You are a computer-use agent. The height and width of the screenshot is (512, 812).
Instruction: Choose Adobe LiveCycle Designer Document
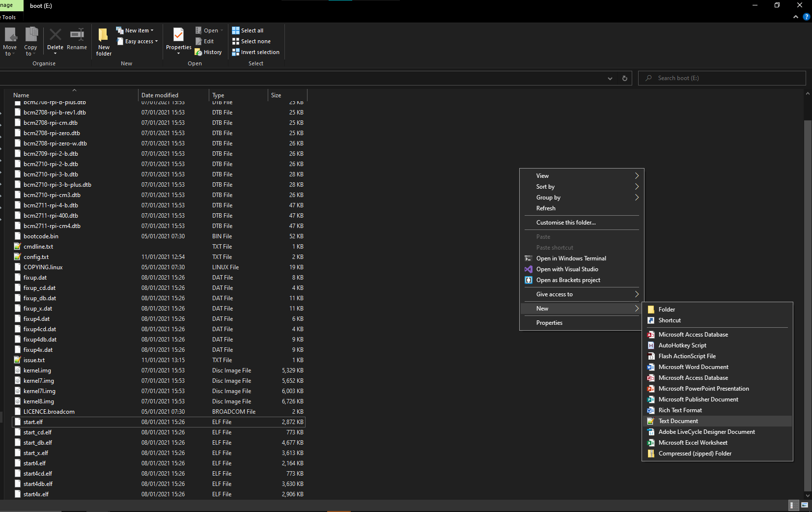717,432
